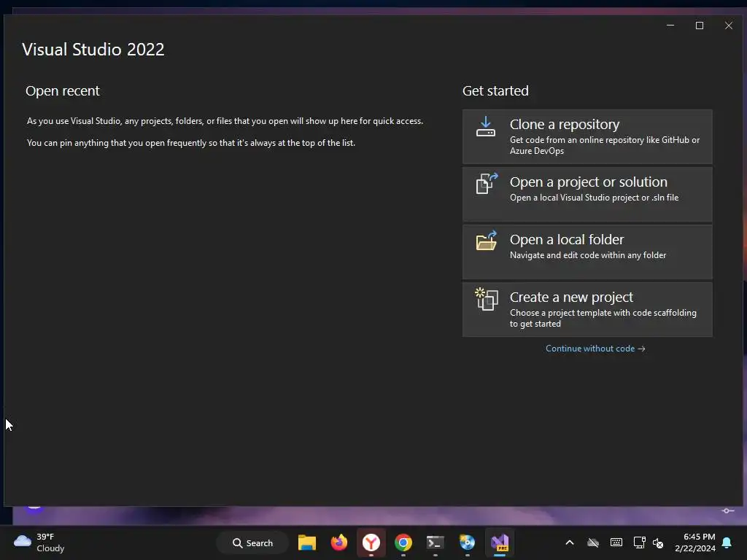Select Visual Studio Preview taskbar icon
Screen dimensions: 747x560
500,542
